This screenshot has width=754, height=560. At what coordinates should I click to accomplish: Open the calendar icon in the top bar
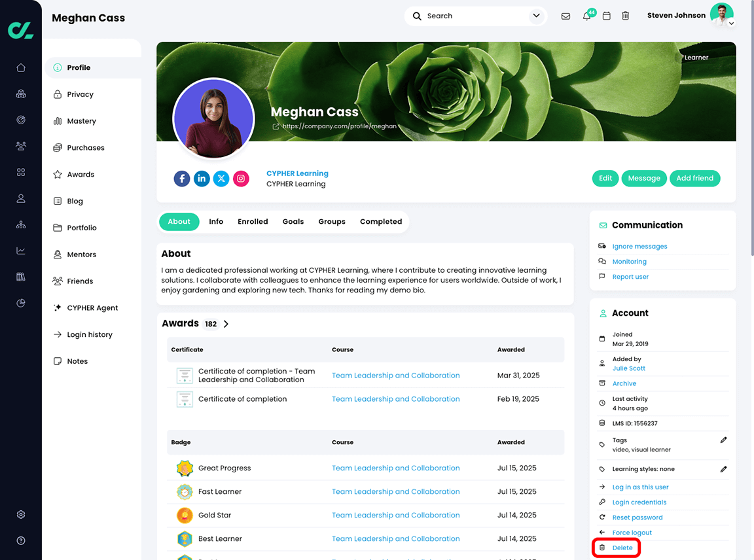click(x=606, y=15)
